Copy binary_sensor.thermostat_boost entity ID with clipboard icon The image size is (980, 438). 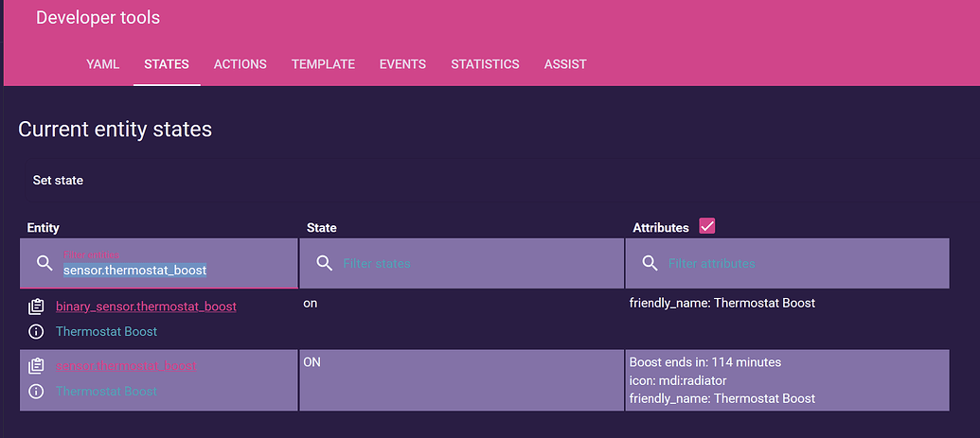tap(36, 307)
